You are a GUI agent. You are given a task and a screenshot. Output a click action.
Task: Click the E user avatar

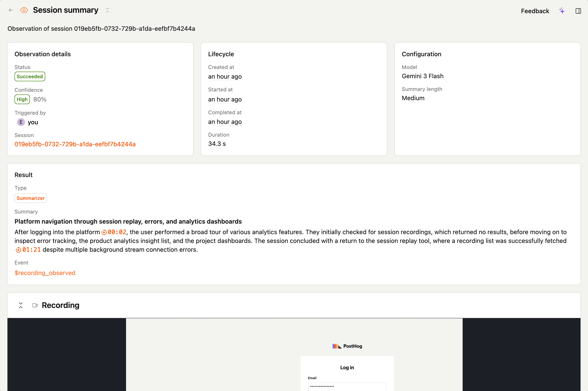(21, 122)
